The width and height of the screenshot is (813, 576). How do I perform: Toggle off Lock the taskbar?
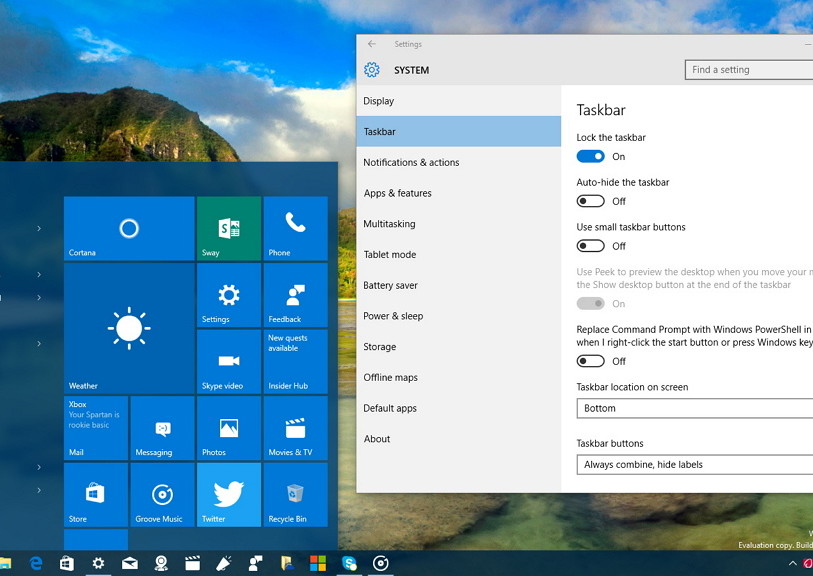(591, 156)
